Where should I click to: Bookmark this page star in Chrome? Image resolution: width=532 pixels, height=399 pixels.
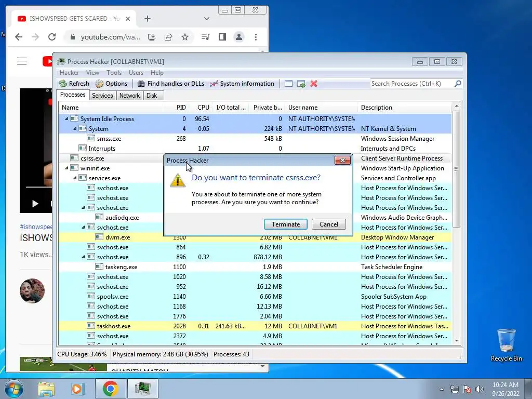[x=185, y=37]
